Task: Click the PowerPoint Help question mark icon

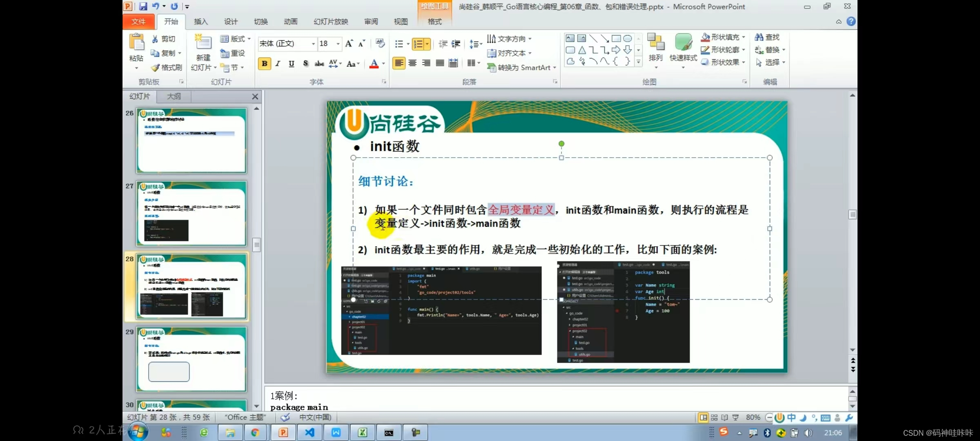Action: 851,21
